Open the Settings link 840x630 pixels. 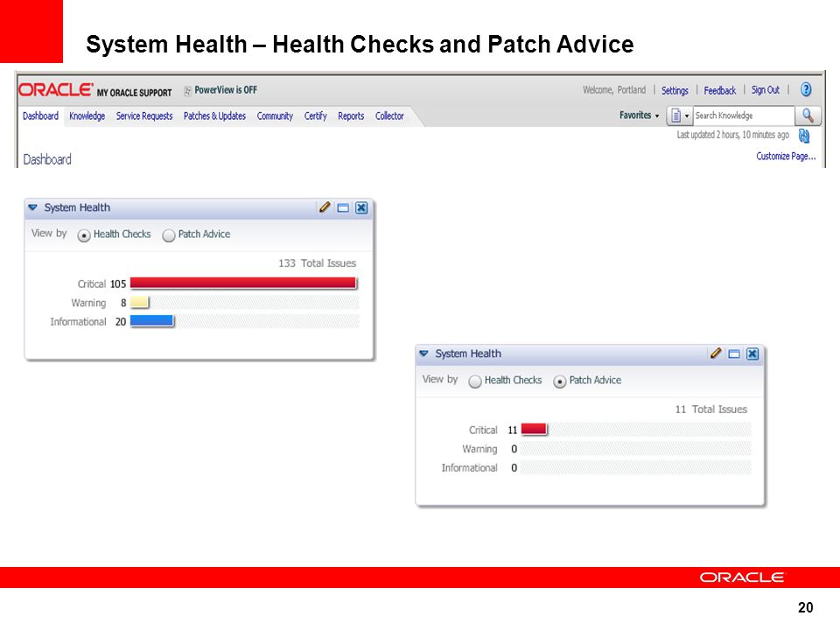(675, 90)
